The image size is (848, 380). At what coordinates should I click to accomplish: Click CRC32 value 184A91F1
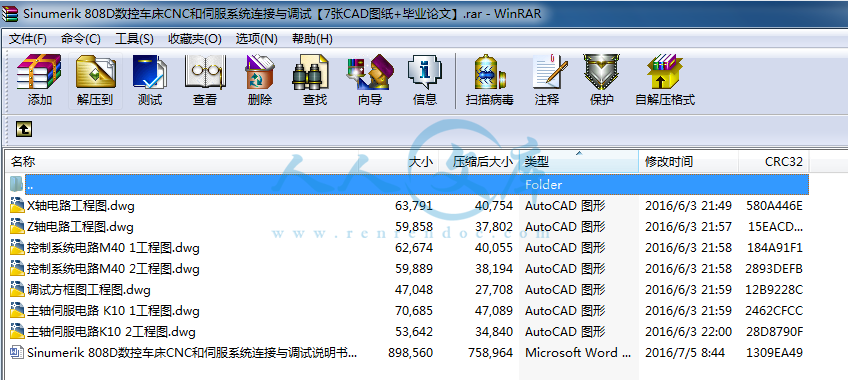774,248
